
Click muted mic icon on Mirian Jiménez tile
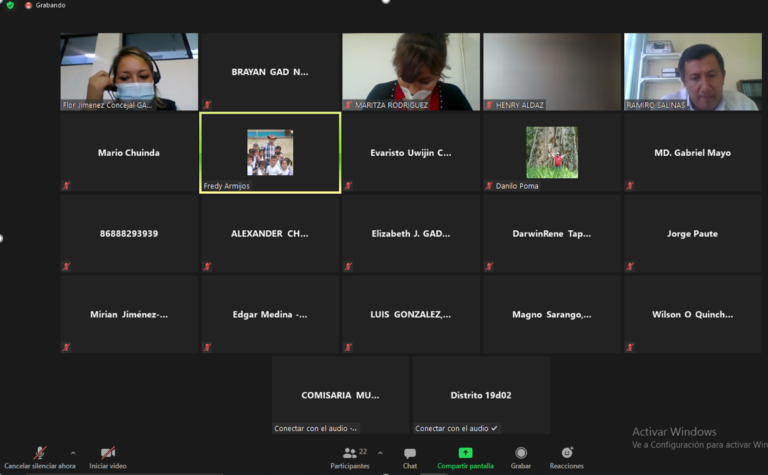66,347
